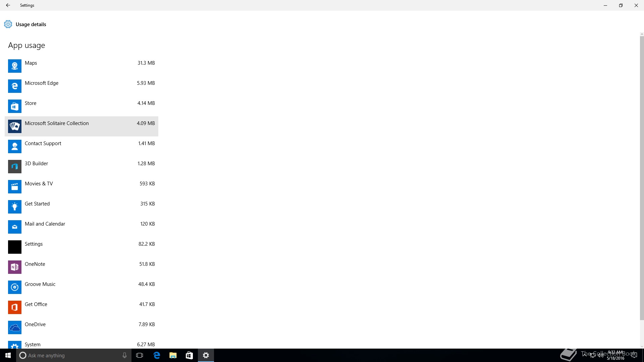This screenshot has width=644, height=362.
Task: Select the 3D Builder label
Action: 36,164
